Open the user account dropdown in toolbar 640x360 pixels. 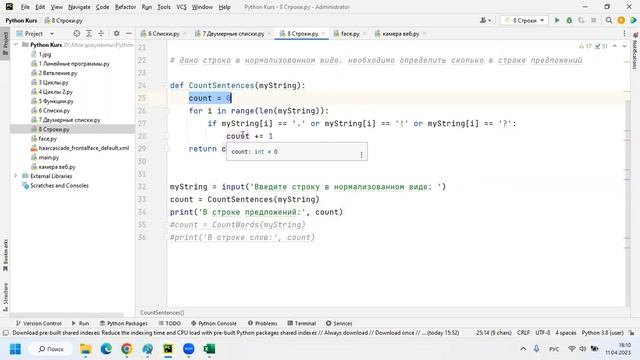pos(486,20)
